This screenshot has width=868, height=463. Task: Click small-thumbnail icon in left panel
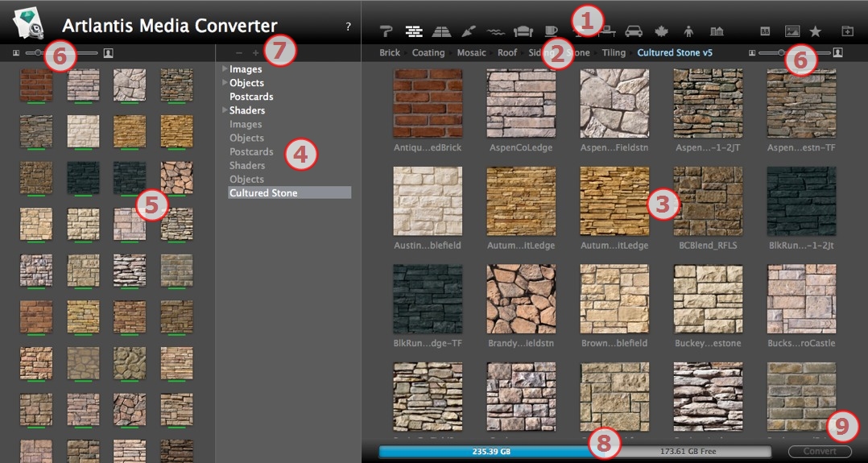pyautogui.click(x=15, y=53)
